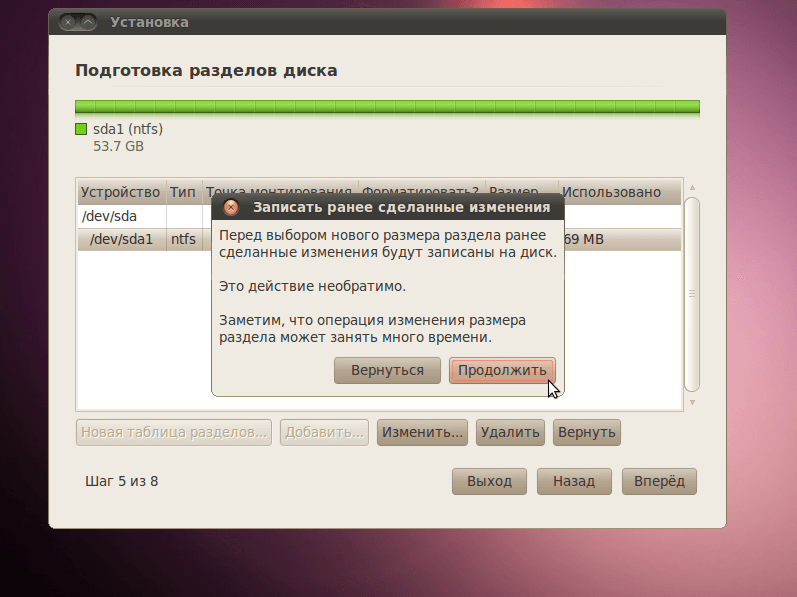Click the Установка window rollup button
The height and width of the screenshot is (597, 797).
(x=88, y=22)
